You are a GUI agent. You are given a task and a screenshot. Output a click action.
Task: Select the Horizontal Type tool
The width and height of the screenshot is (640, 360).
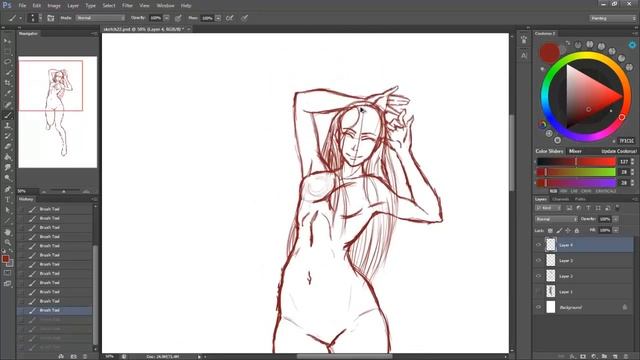click(x=7, y=200)
